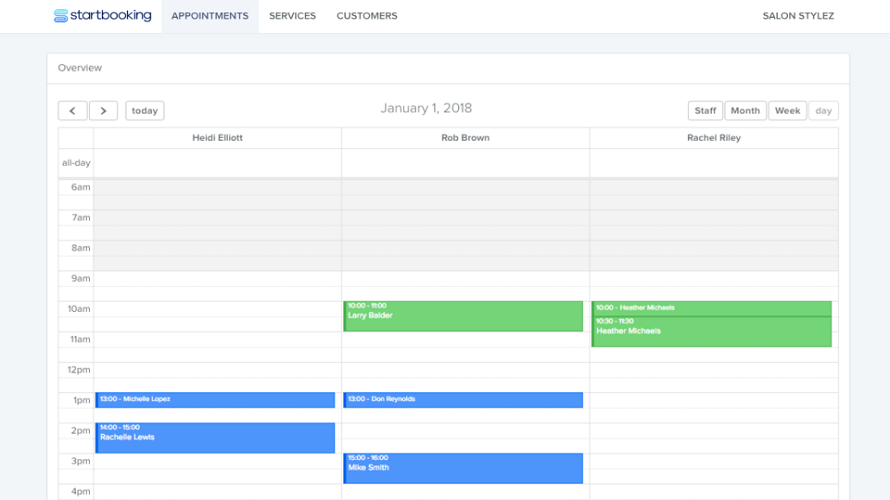
Task: Go to next day with right arrow
Action: pos(103,111)
